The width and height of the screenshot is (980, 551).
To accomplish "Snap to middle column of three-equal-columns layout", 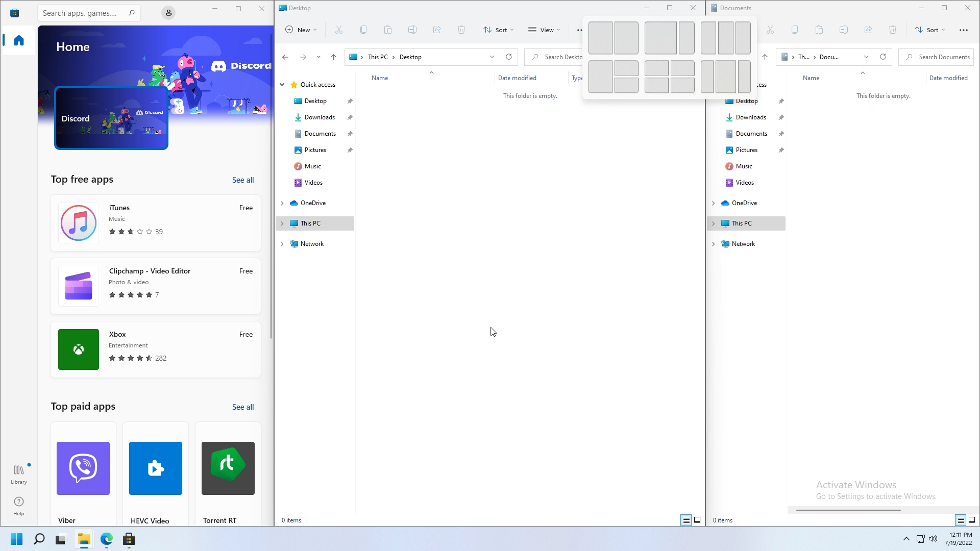I will pyautogui.click(x=726, y=38).
